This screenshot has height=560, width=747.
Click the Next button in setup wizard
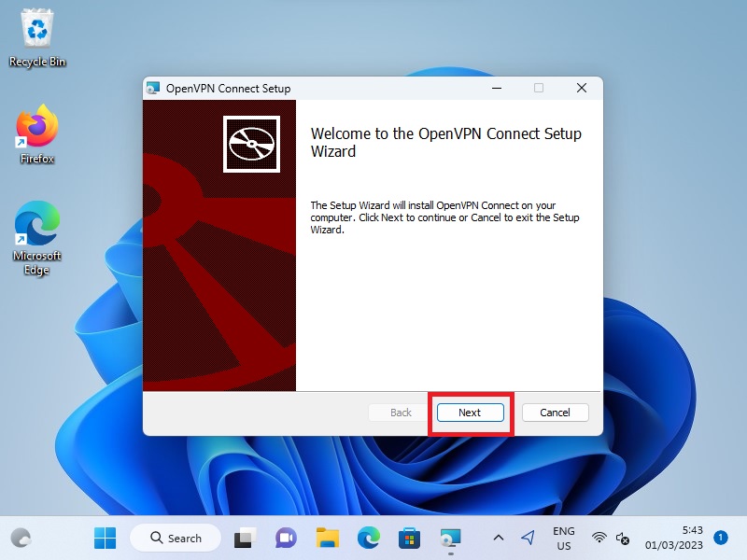coord(470,413)
